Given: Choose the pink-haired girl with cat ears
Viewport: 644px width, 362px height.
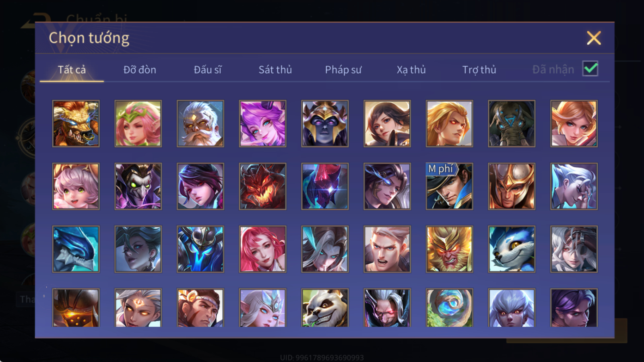Looking at the screenshot, I should tap(76, 186).
